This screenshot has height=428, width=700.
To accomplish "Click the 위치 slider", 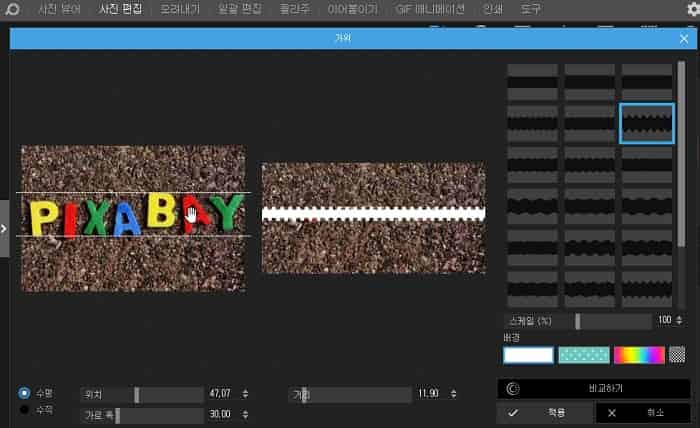I will point(142,395).
